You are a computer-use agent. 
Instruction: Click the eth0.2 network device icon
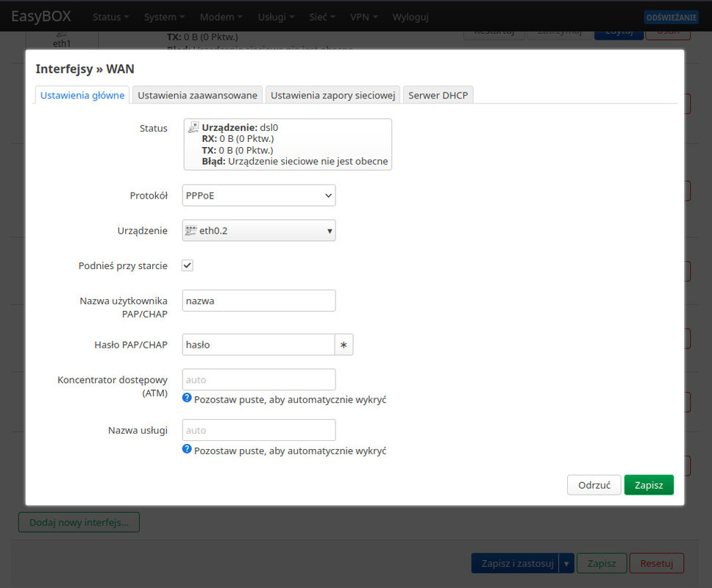(x=191, y=231)
